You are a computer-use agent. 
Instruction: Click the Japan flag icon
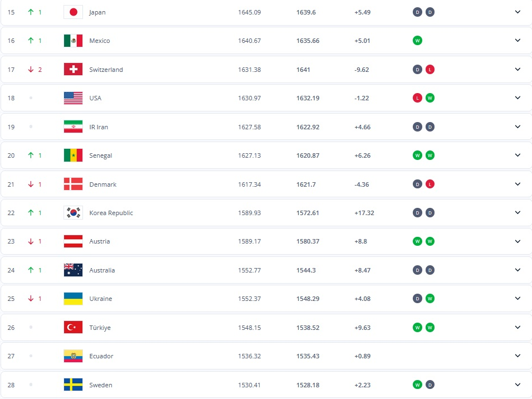coord(73,12)
